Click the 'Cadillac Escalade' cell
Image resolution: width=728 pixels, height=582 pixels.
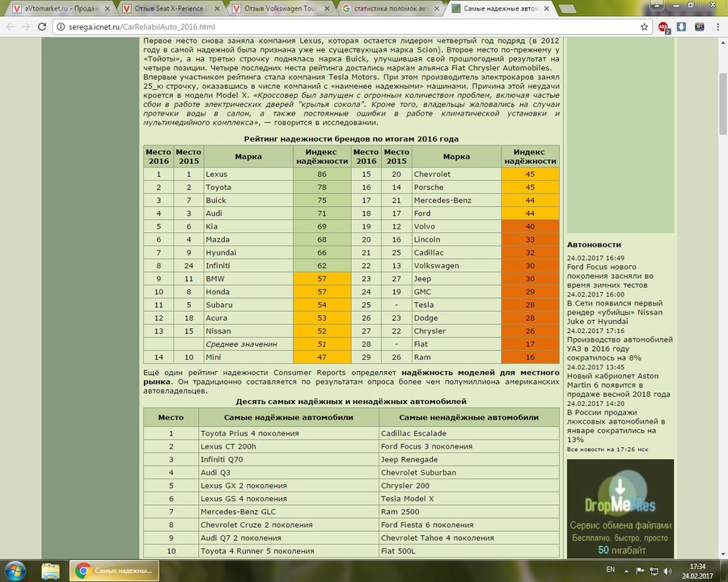click(x=469, y=433)
